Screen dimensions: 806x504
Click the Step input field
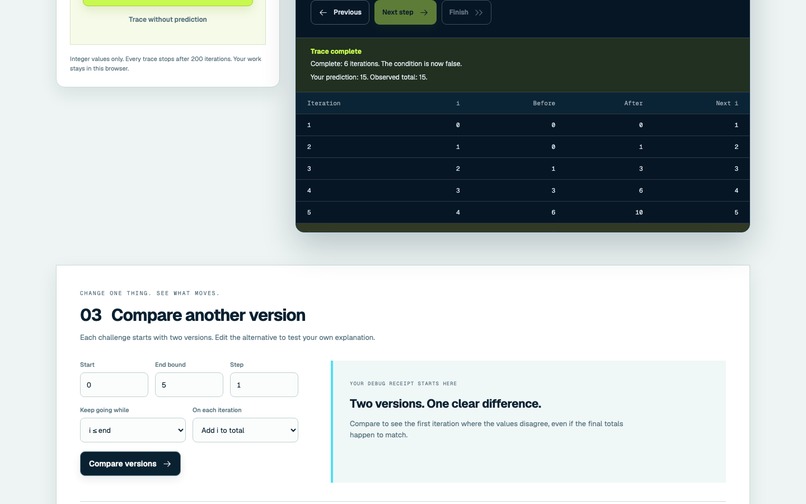click(264, 385)
